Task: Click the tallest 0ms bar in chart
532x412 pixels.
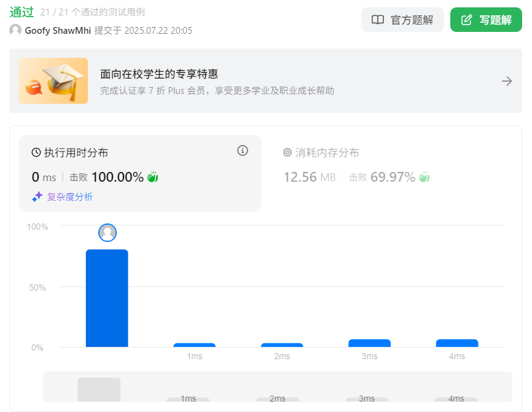Action: [107, 298]
